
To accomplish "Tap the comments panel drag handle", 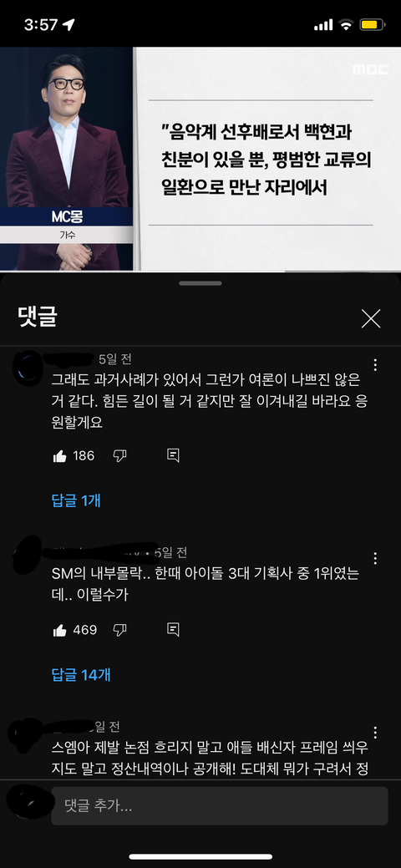I will [x=200, y=283].
